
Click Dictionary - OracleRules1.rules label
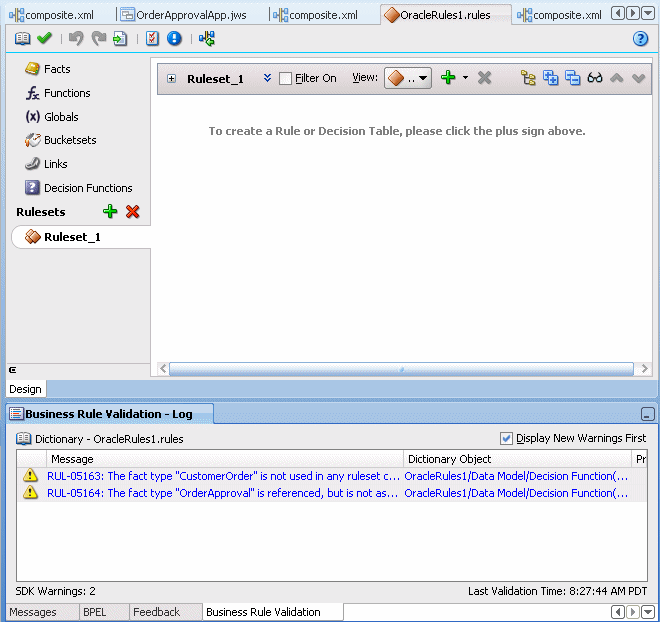(x=109, y=439)
